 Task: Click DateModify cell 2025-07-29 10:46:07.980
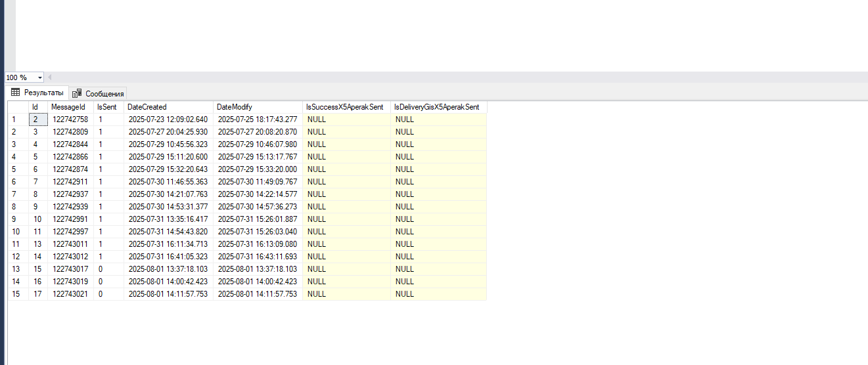coord(258,144)
